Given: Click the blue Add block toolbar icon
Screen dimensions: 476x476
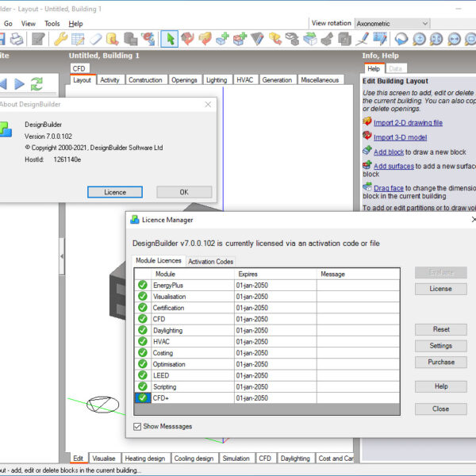Looking at the screenshot, I should [x=222, y=39].
